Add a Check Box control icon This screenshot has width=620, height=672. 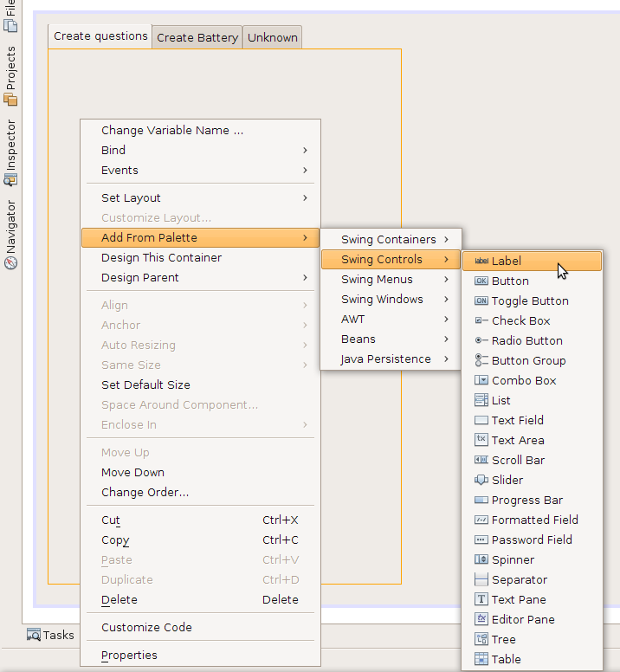481,320
